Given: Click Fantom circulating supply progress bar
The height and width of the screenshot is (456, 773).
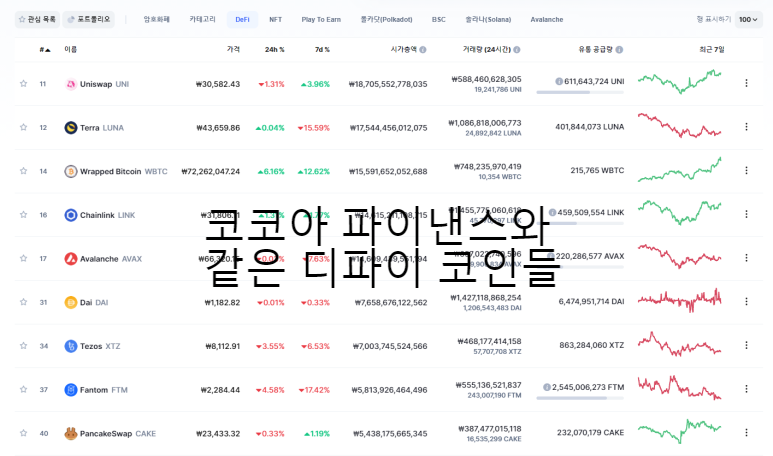Looking at the screenshot, I should pyautogui.click(x=580, y=398).
